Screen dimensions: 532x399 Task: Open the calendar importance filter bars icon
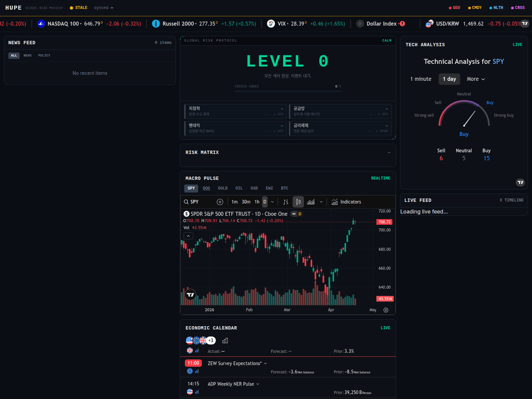tap(225, 340)
